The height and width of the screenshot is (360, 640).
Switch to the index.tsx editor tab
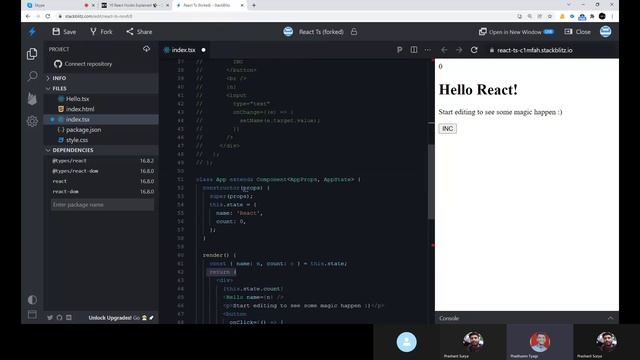[183, 50]
